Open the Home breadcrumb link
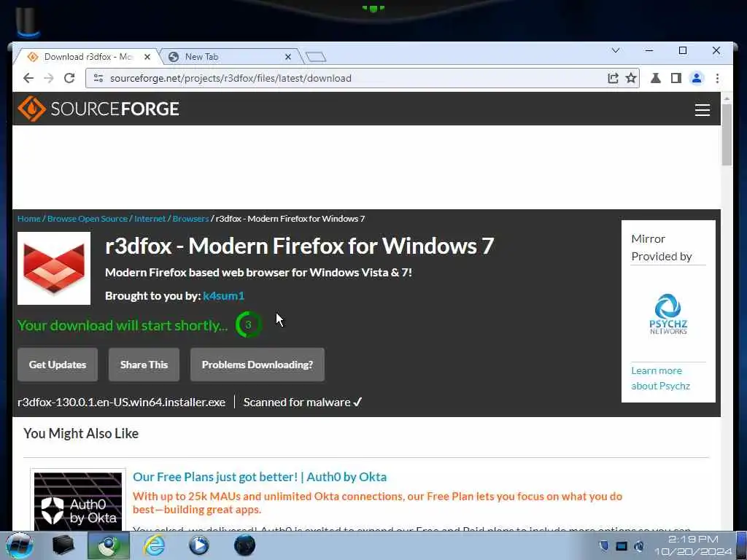 pyautogui.click(x=29, y=219)
